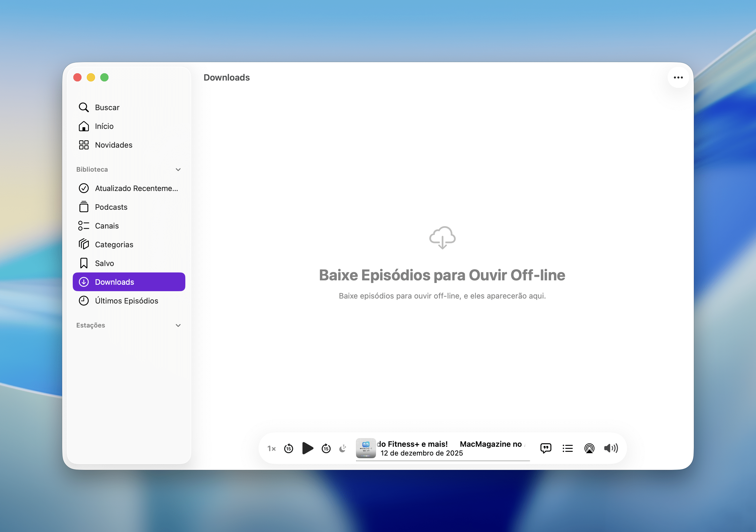Viewport: 756px width, 532px height.
Task: Collapse the Estações section
Action: pyautogui.click(x=178, y=325)
